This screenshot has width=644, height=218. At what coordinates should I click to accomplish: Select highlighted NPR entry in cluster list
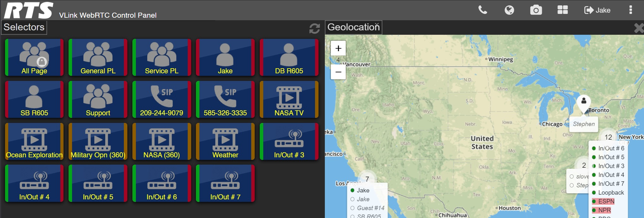pos(601,210)
